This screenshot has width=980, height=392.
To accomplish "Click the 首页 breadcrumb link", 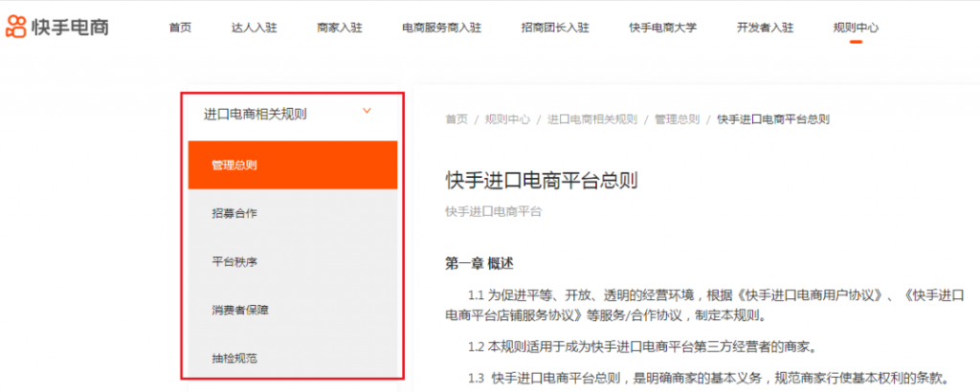I will pyautogui.click(x=457, y=120).
